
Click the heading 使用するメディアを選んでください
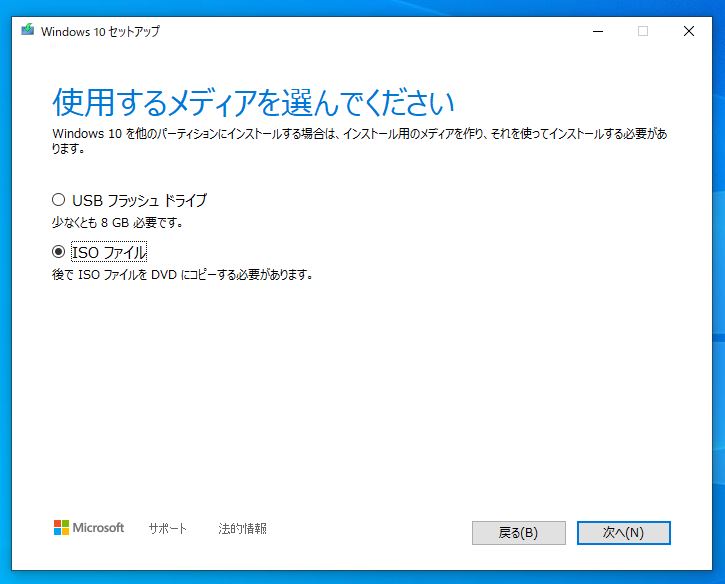(x=253, y=102)
